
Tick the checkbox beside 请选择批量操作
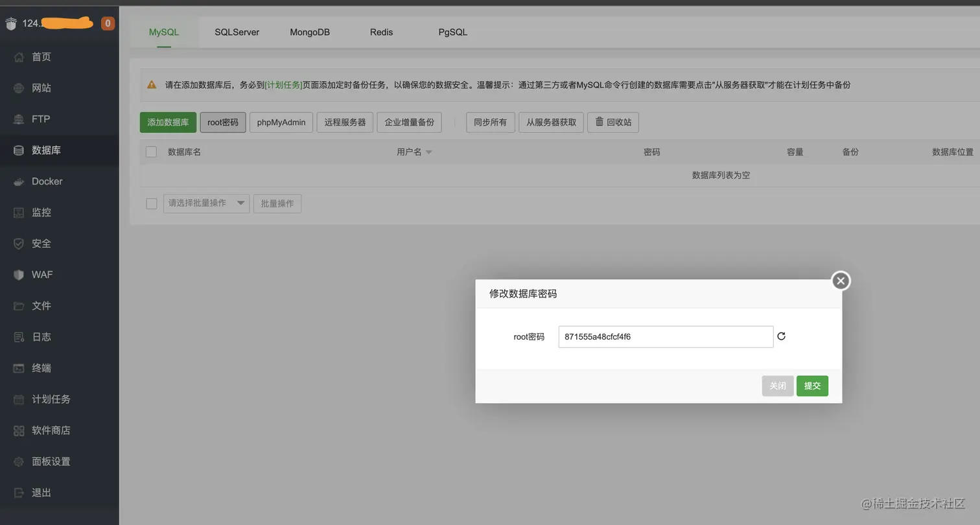tap(151, 204)
